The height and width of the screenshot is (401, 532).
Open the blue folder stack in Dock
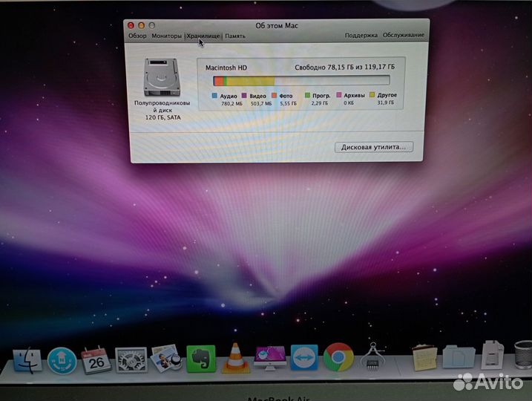click(459, 357)
